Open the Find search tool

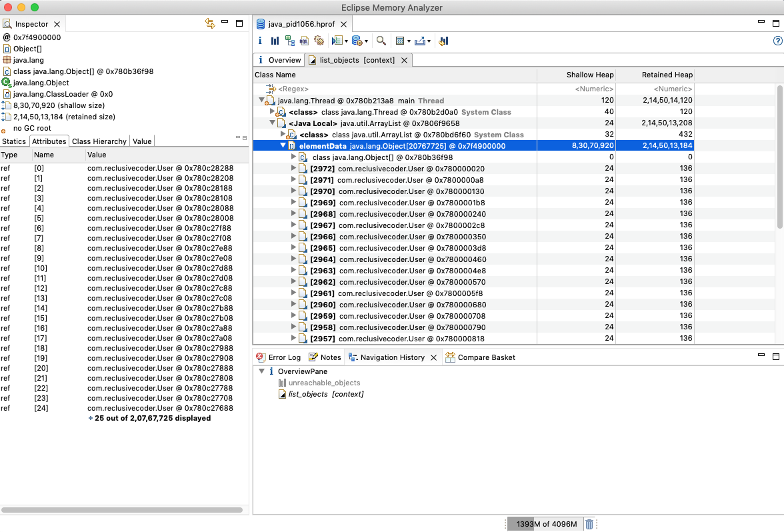381,41
